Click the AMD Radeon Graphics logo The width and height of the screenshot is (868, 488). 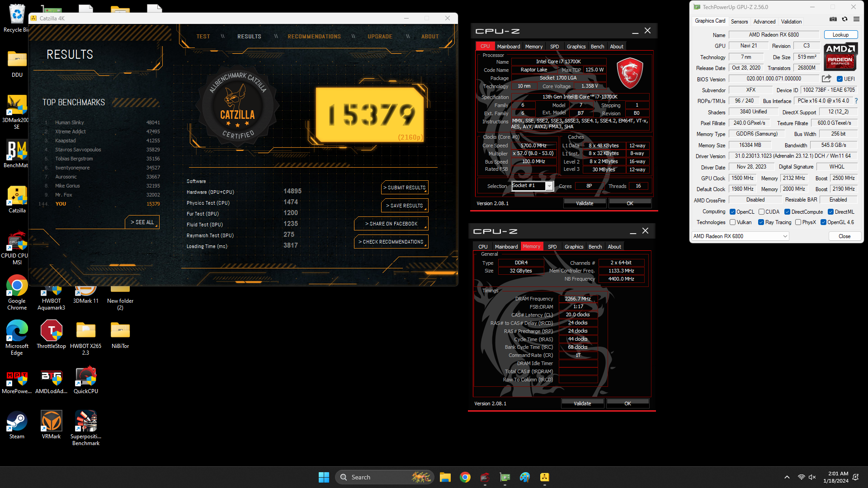click(840, 56)
